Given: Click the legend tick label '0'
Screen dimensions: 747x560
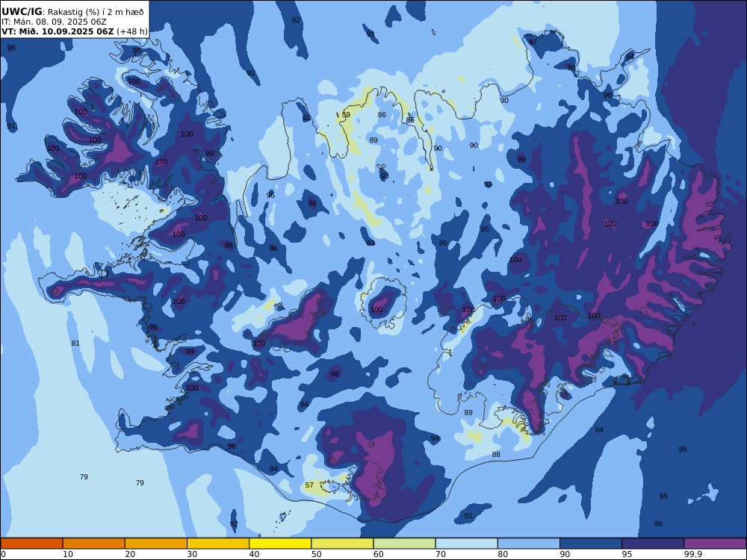Looking at the screenshot, I should click(3, 554).
